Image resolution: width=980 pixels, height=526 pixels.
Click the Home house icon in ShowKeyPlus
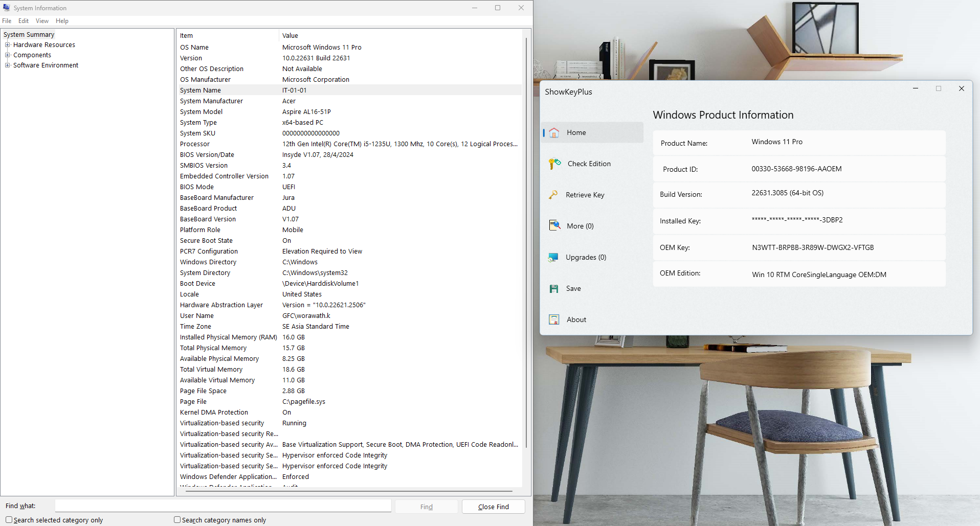(554, 133)
